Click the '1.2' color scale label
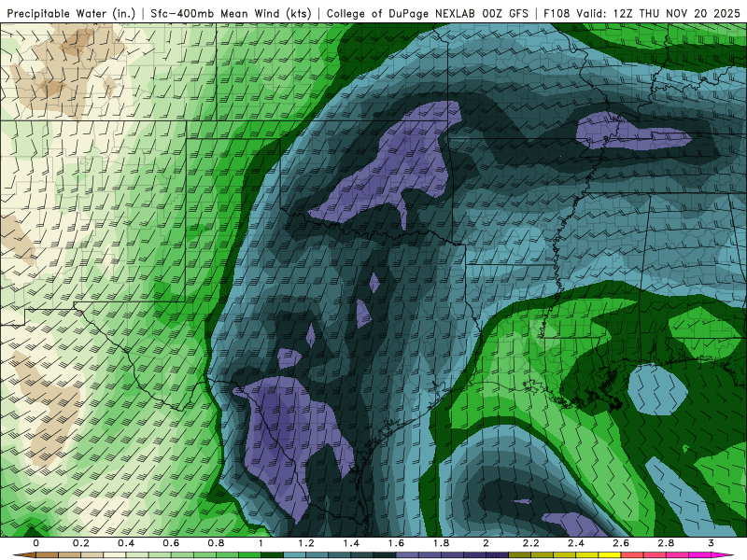747x560 pixels. pyautogui.click(x=306, y=543)
